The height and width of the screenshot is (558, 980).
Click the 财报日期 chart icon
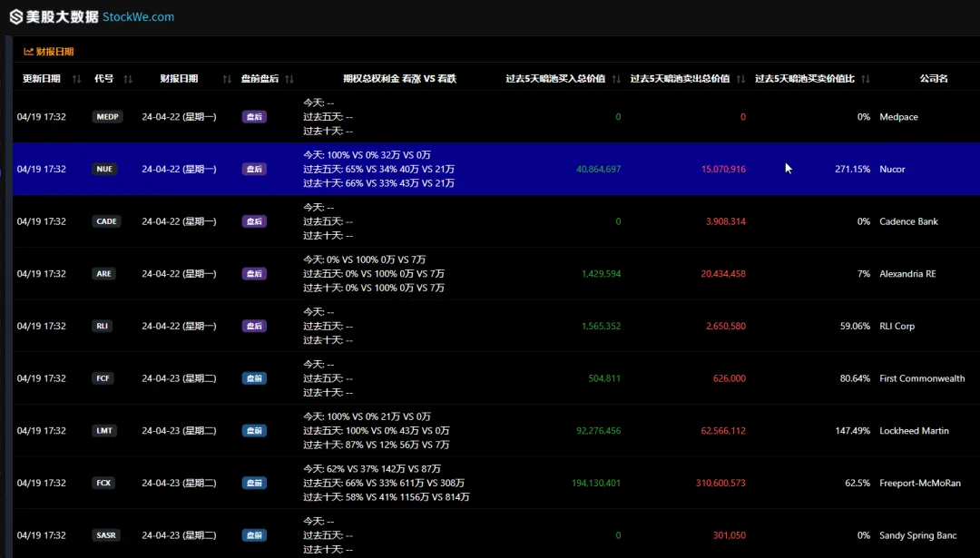[x=28, y=51]
